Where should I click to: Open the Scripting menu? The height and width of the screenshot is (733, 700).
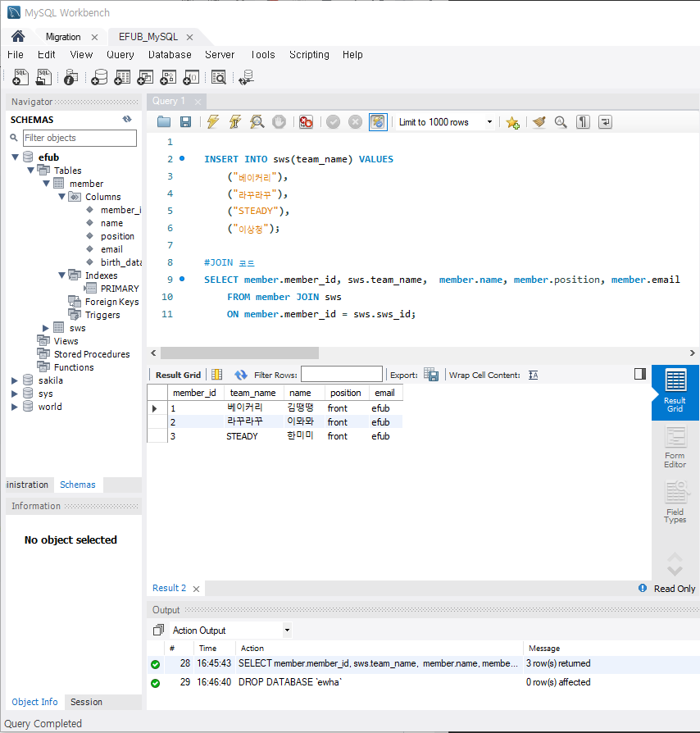(309, 55)
